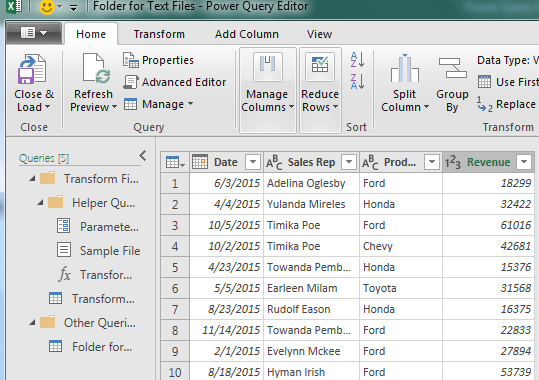Sort ascending A to Z
Image resolution: width=539 pixels, height=380 pixels.
(x=357, y=59)
